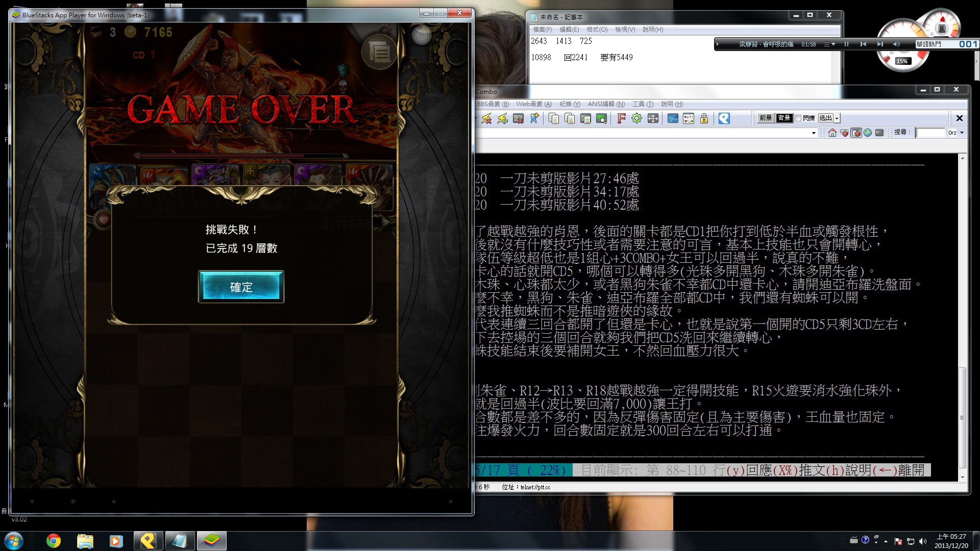
Task: Click the globe web icon in PCMan
Action: 868,133
